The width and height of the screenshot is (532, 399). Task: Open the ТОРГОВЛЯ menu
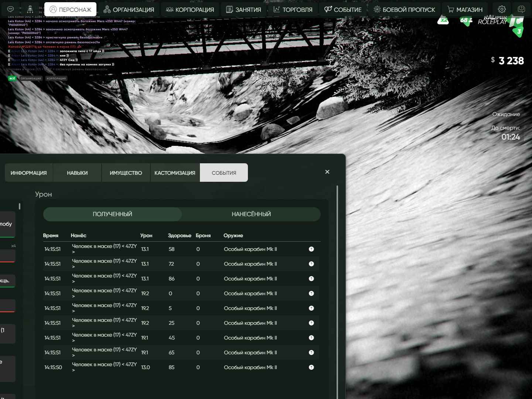[293, 9]
